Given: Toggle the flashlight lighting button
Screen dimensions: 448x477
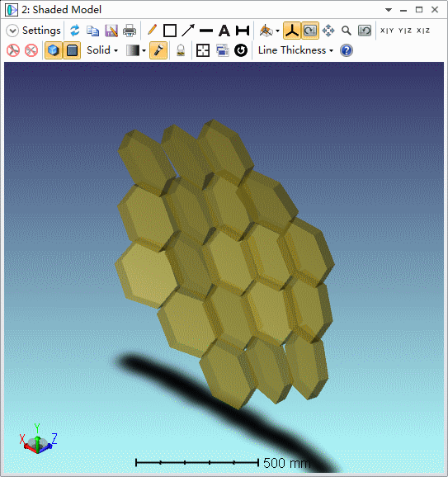Looking at the screenshot, I should (158, 50).
